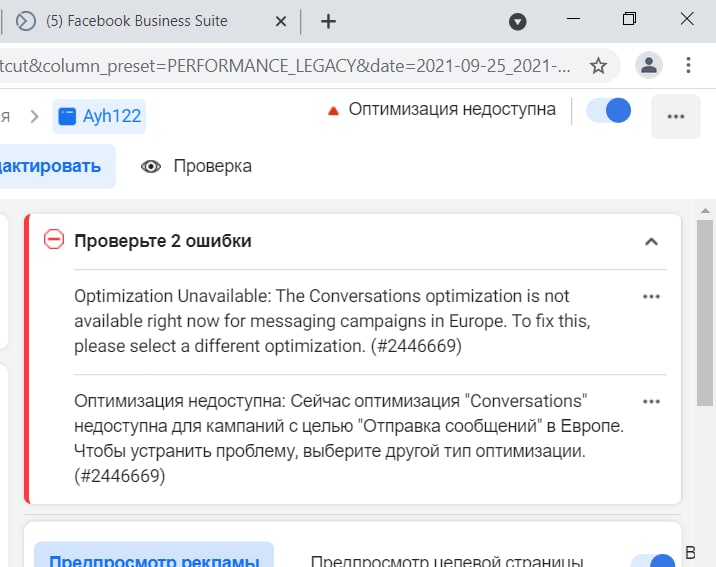Click the Предпросмотр целевой страницы label
This screenshot has height=567, width=716.
447,561
